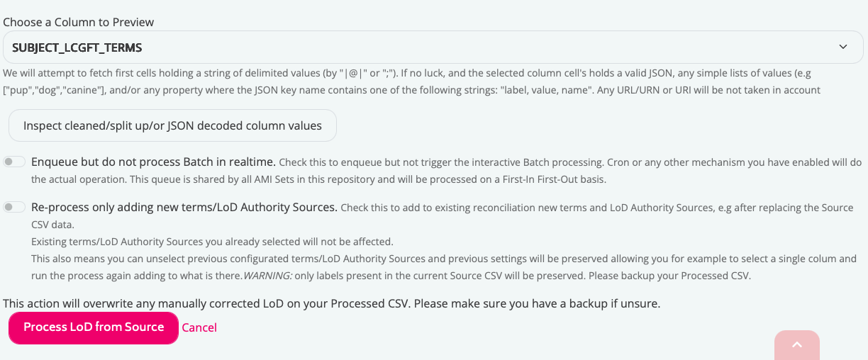Enable the Enqueue without realtime processing switch
This screenshot has width=868, height=360.
tap(14, 162)
